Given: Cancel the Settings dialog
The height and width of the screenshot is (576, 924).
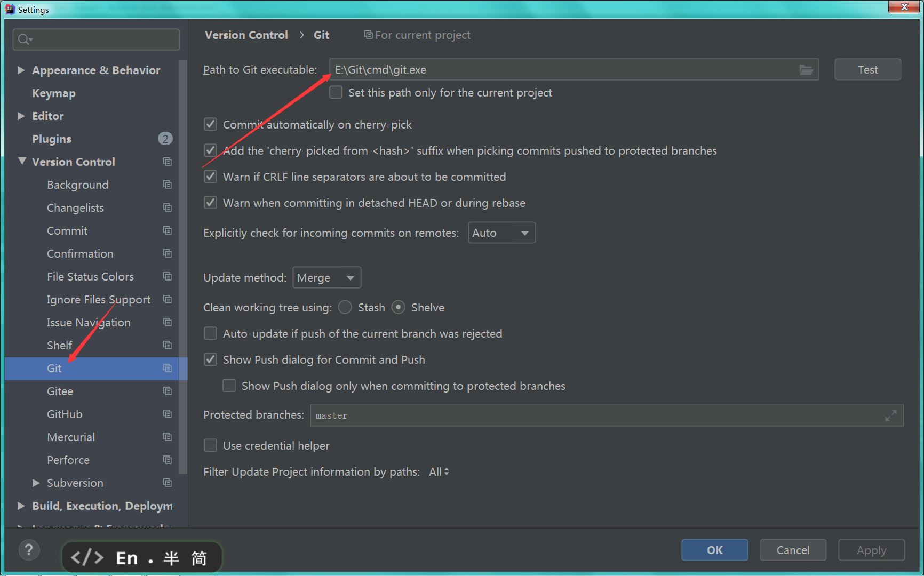Looking at the screenshot, I should [793, 550].
